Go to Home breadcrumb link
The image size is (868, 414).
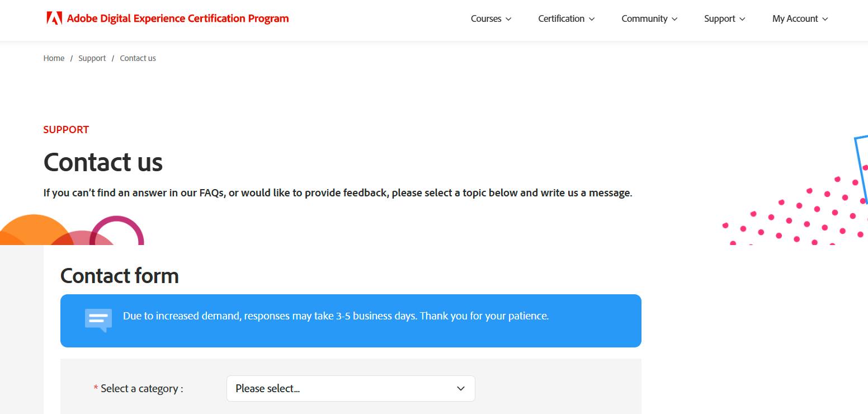tap(54, 58)
